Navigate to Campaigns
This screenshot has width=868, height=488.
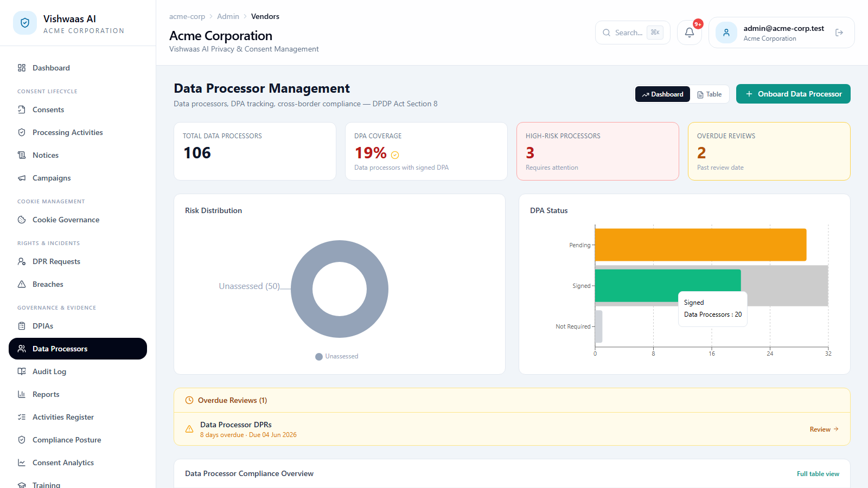78,178
